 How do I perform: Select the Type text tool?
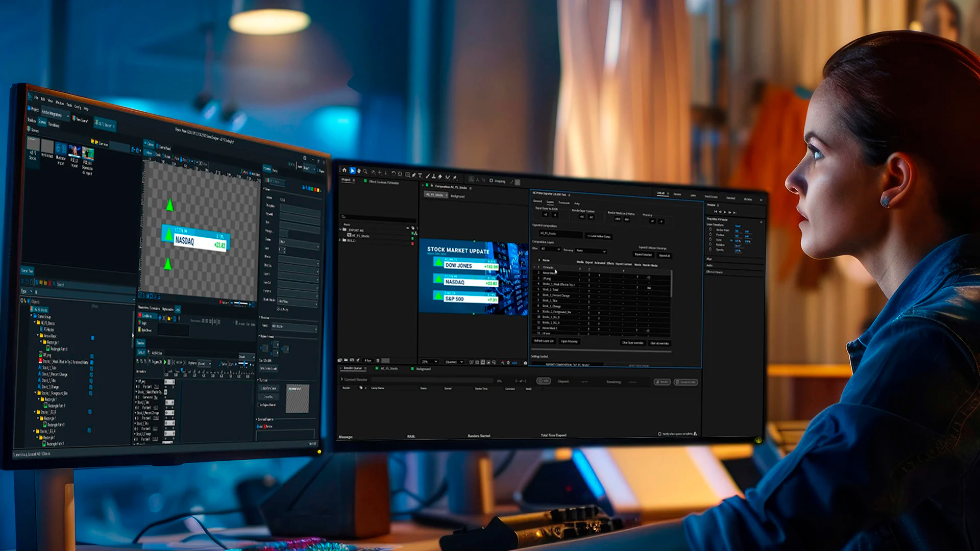[420, 176]
